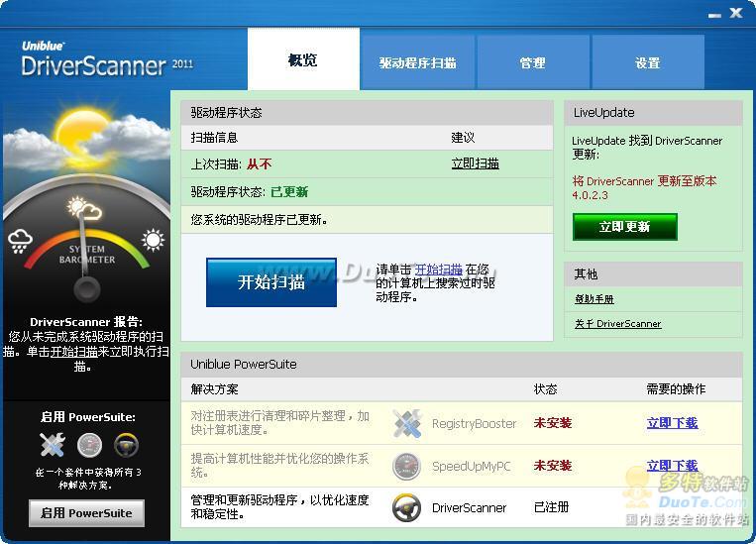
Task: Click 上次扫描: 从不 text
Action: click(231, 164)
